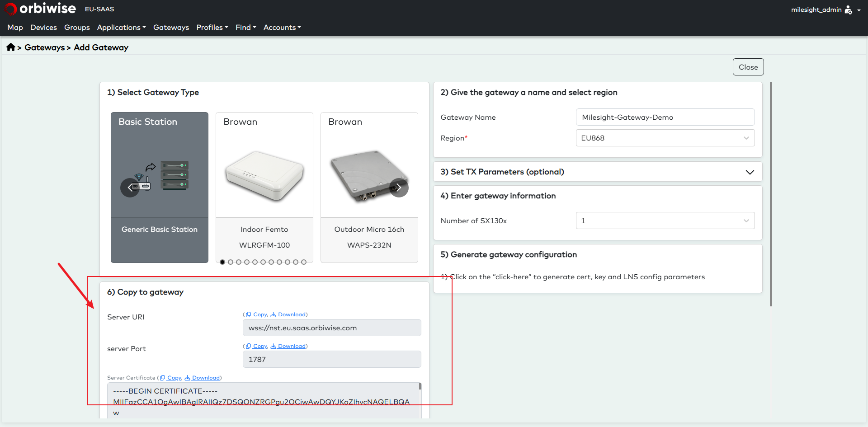
Task: Expand the Profiles menu
Action: 212,28
